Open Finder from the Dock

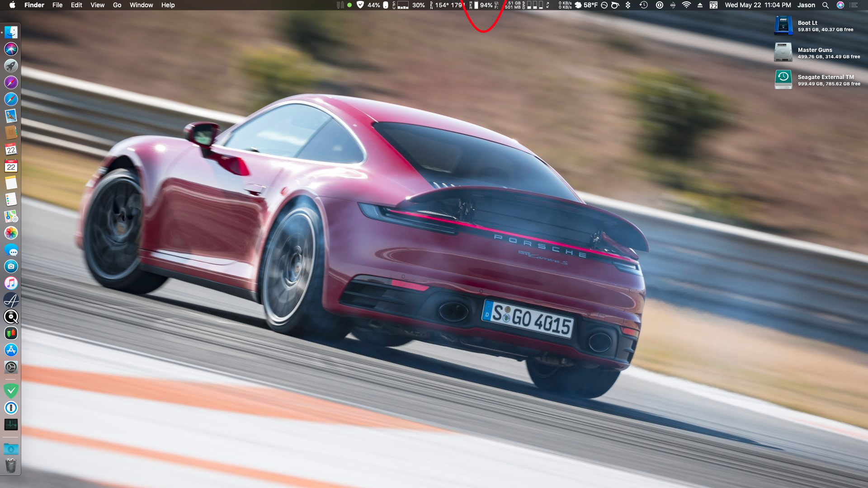[11, 32]
